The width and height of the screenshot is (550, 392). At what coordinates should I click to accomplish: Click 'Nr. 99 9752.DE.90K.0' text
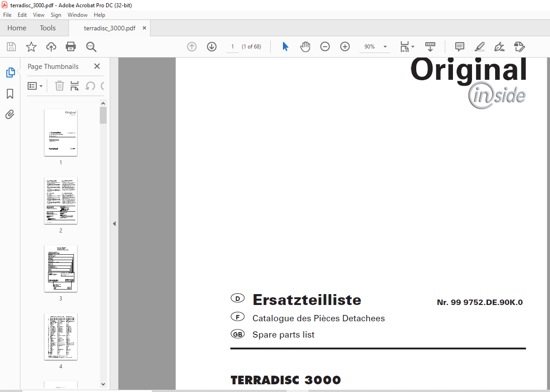(x=480, y=302)
